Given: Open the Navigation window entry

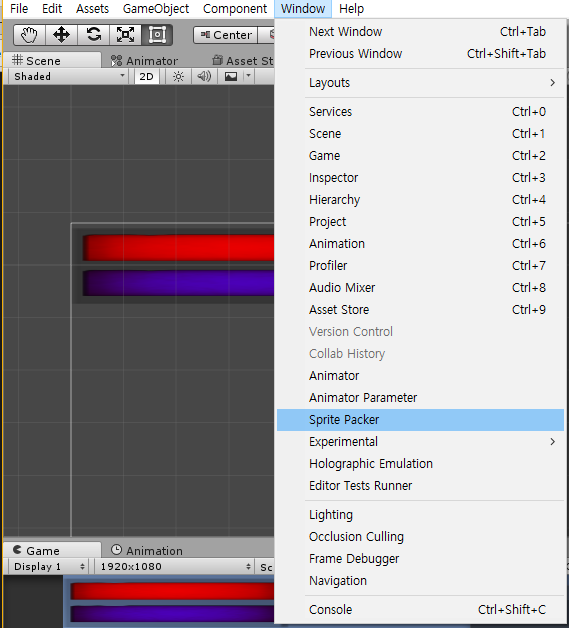Looking at the screenshot, I should point(420,581).
